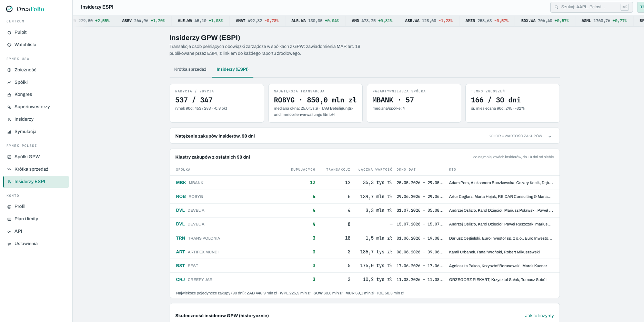Switch to the Krótka sprzedaż tab

190,69
